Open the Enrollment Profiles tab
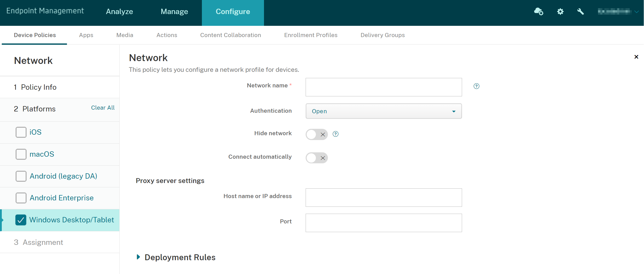 [x=311, y=35]
